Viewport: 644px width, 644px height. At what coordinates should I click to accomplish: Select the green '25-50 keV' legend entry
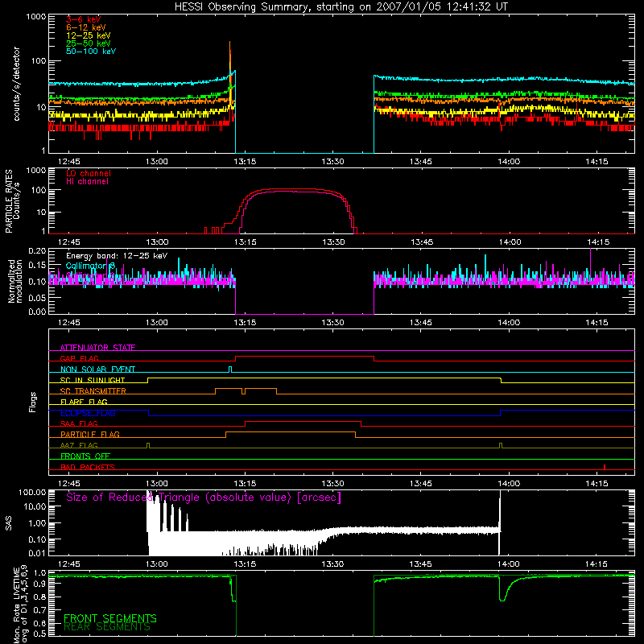[88, 43]
